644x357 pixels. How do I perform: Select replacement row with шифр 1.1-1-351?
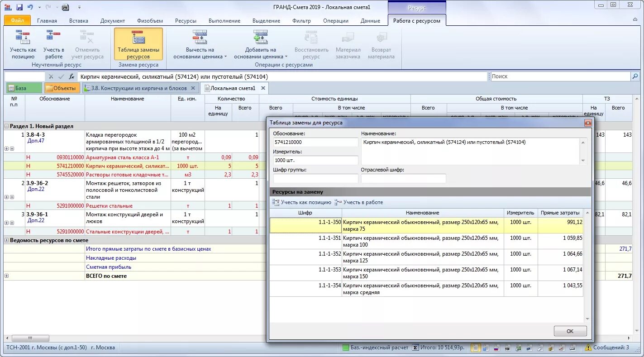(x=426, y=241)
